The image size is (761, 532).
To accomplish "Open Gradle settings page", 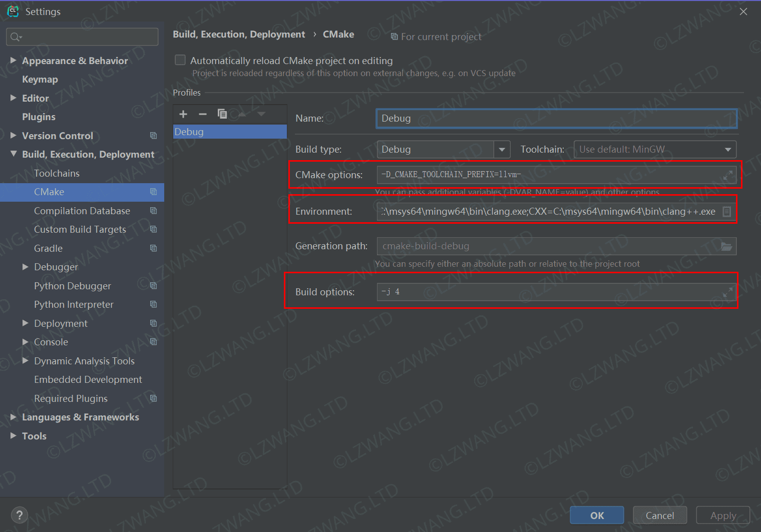I will pyautogui.click(x=49, y=248).
